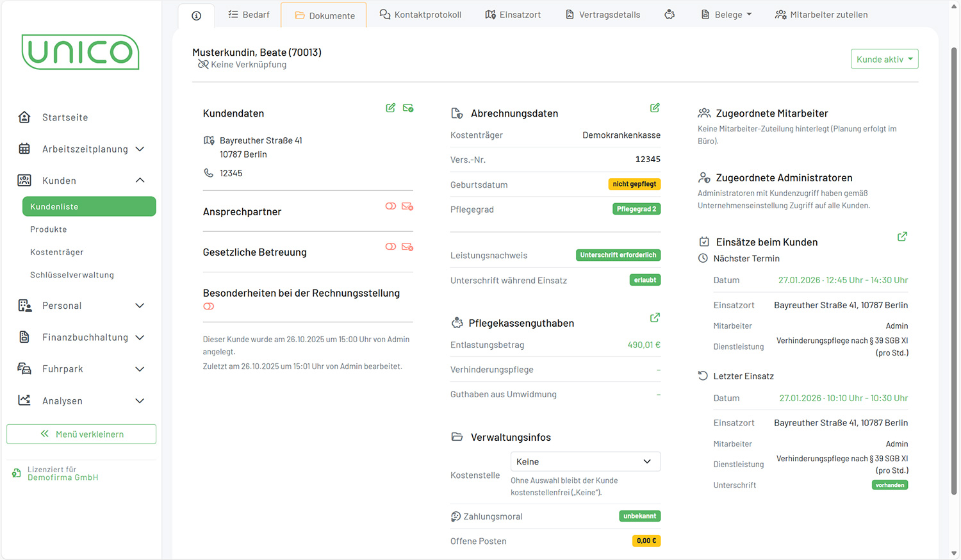Edit Abrechnungsdaten with the pencil icon
Viewport: 961px width, 560px height.
pyautogui.click(x=655, y=108)
